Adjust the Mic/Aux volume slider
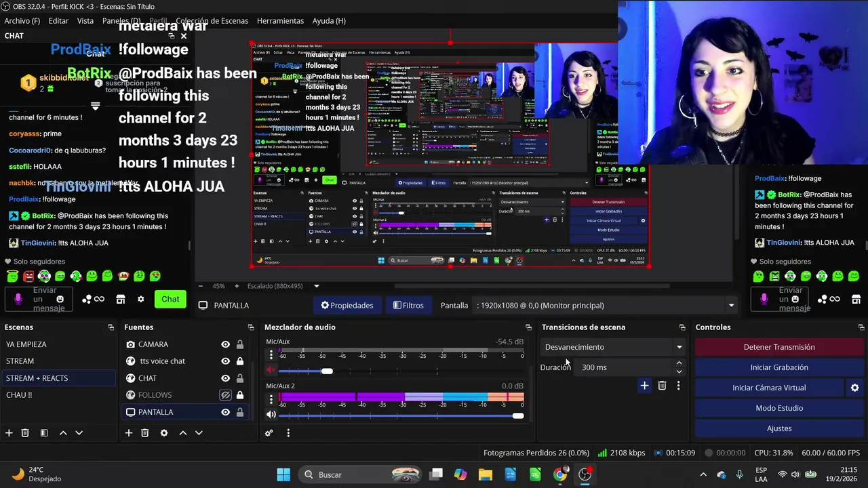The width and height of the screenshot is (868, 488). (x=327, y=371)
